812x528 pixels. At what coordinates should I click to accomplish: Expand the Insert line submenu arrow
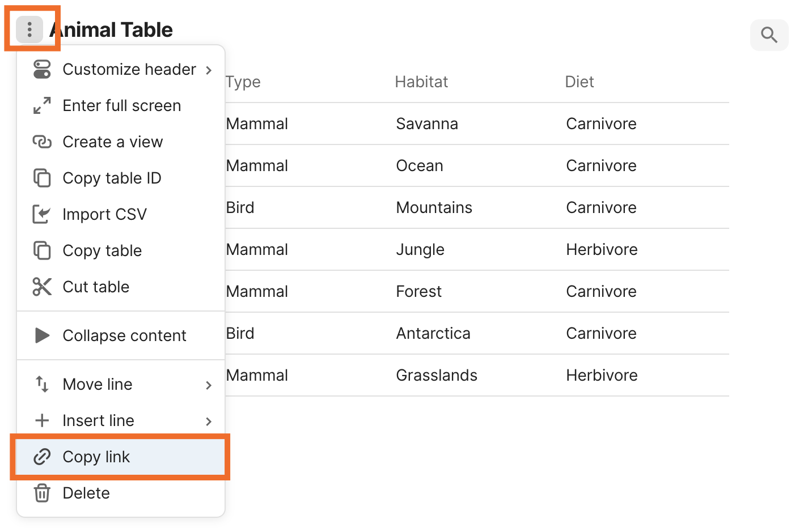coord(209,421)
